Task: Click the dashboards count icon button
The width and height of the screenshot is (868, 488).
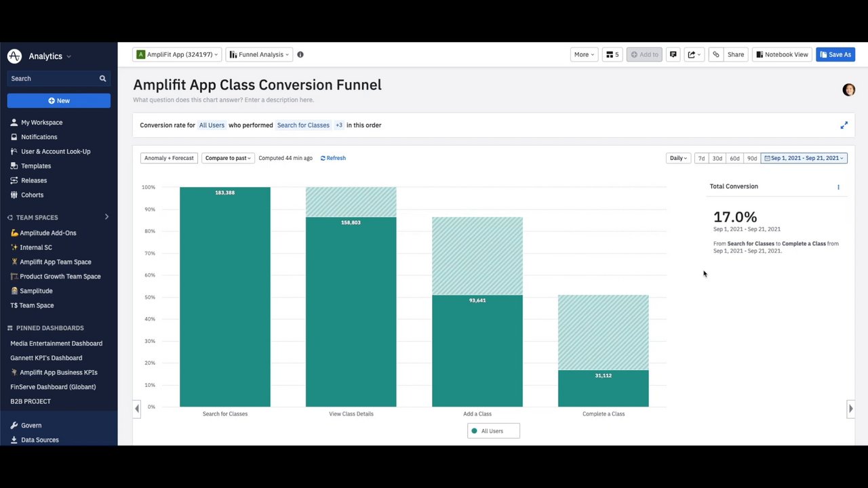Action: 612,55
